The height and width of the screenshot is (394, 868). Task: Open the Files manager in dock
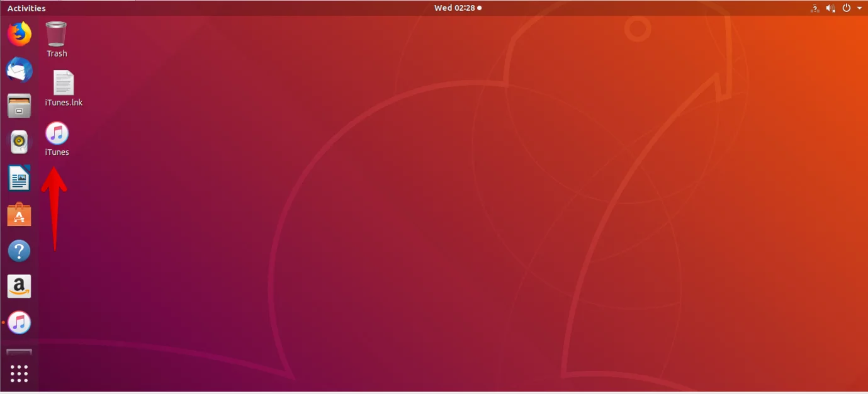[x=20, y=106]
